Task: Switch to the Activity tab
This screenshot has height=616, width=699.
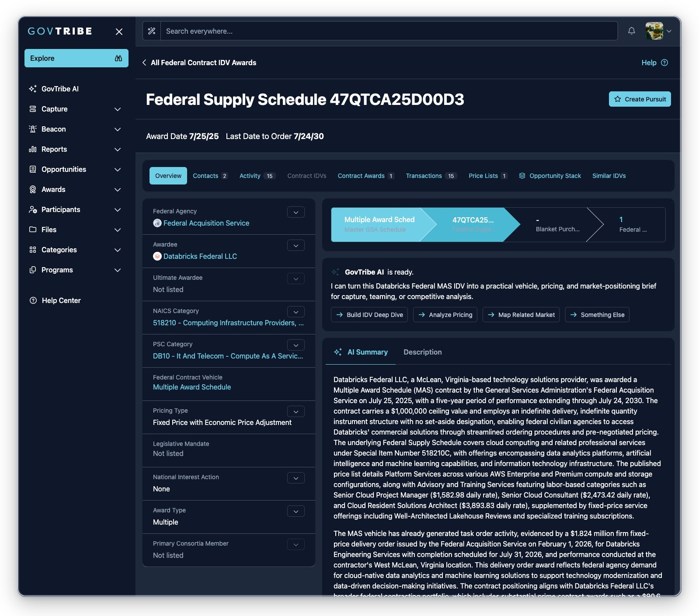Action: [257, 176]
